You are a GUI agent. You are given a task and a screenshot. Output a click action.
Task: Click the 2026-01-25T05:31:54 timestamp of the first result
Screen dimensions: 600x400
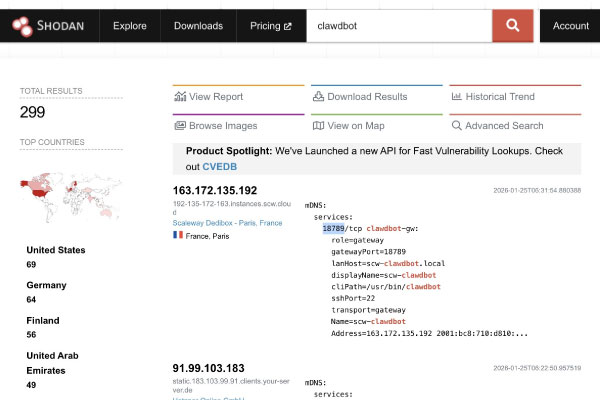[537, 190]
